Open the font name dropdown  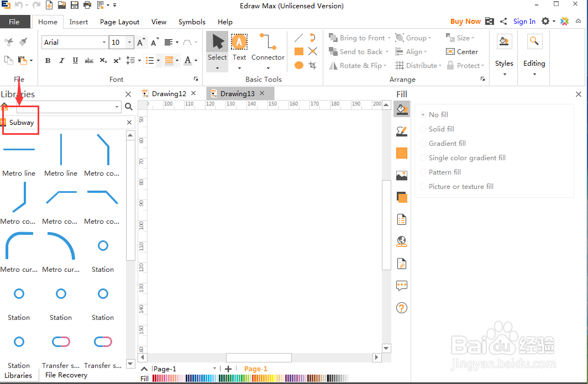(x=104, y=42)
